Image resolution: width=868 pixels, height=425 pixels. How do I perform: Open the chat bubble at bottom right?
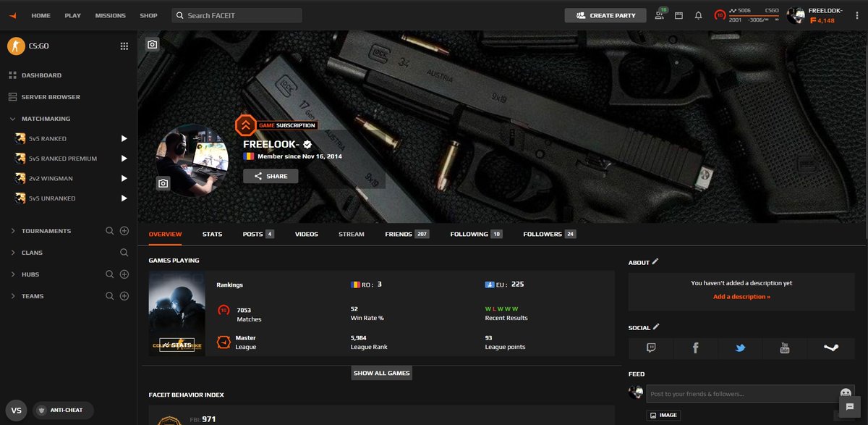pos(849,406)
